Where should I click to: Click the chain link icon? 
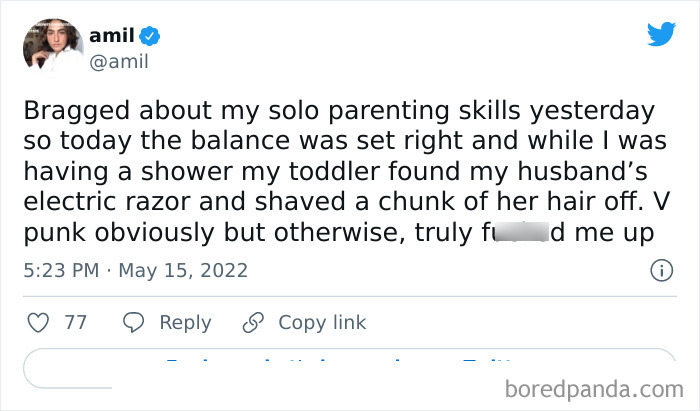[253, 323]
